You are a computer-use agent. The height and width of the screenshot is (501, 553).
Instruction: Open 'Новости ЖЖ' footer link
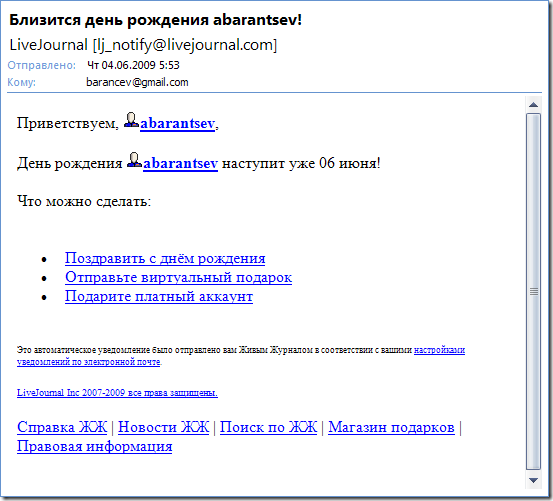tap(164, 427)
